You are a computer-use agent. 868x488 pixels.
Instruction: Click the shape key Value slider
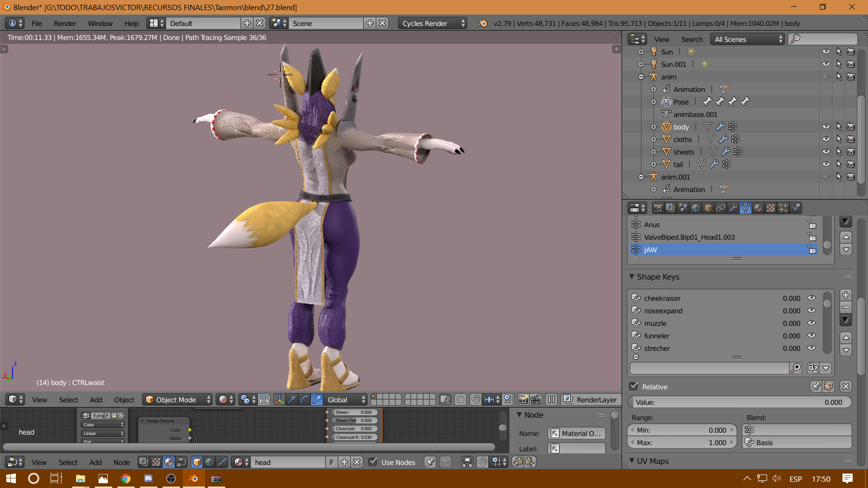coord(739,402)
